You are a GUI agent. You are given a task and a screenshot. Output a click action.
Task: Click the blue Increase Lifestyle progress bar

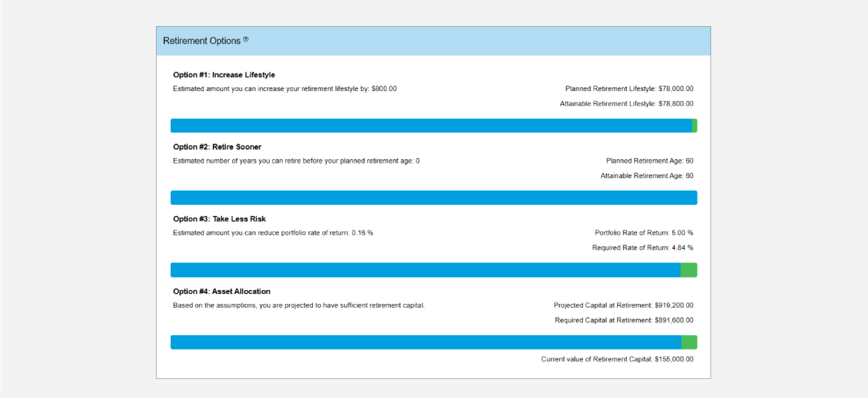click(x=430, y=126)
